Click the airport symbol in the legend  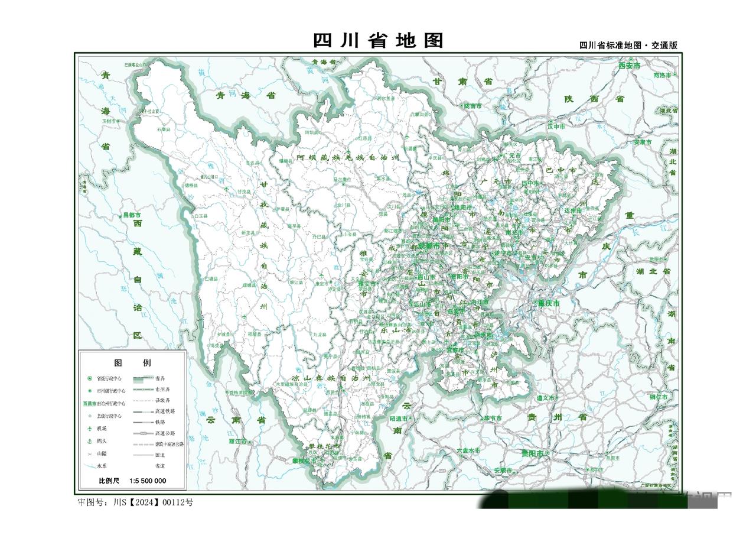click(90, 428)
